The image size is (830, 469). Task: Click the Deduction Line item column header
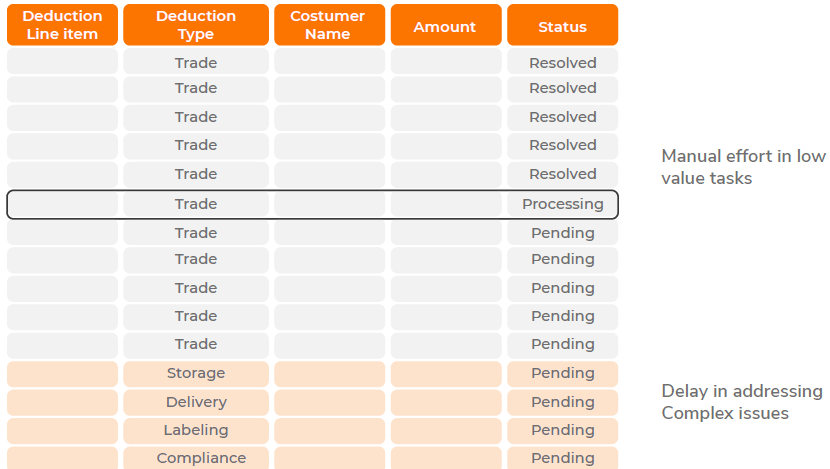click(61, 25)
